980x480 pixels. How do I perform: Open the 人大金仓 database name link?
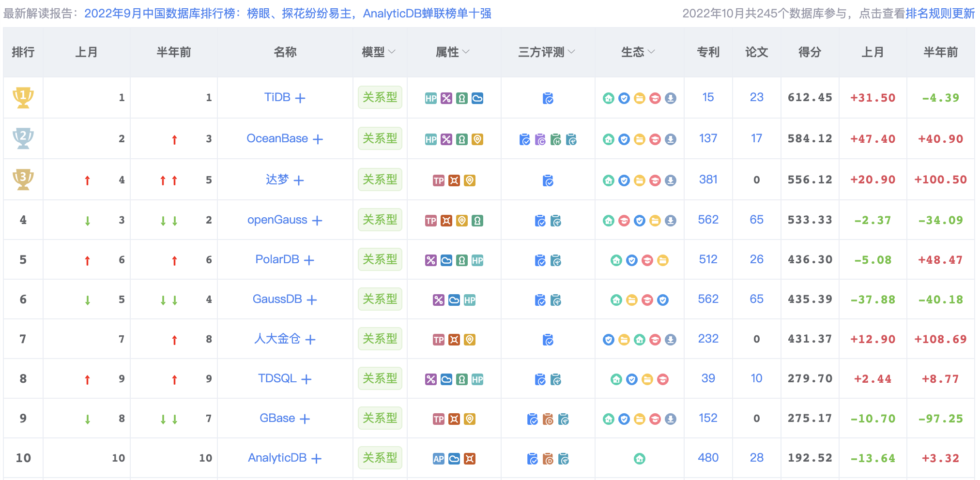click(277, 339)
